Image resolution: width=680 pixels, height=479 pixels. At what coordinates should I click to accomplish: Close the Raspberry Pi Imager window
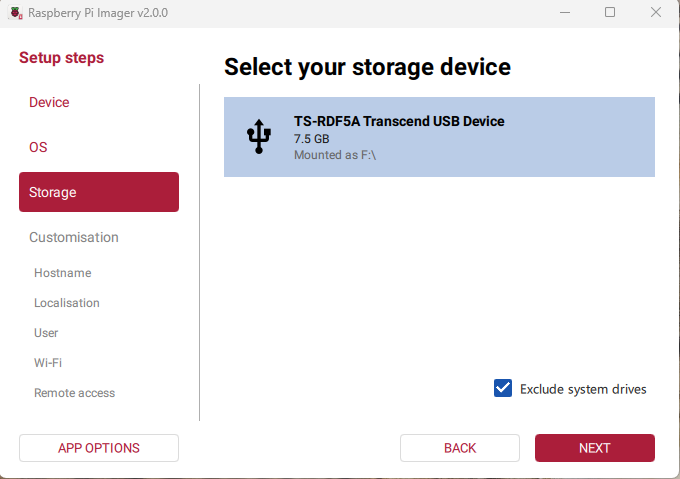point(655,12)
